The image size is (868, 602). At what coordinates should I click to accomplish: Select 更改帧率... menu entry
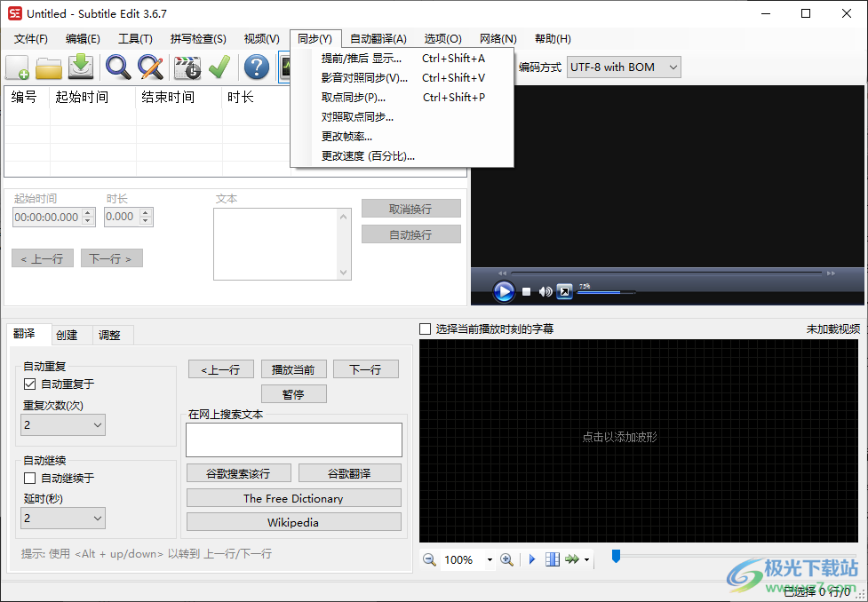[402, 137]
